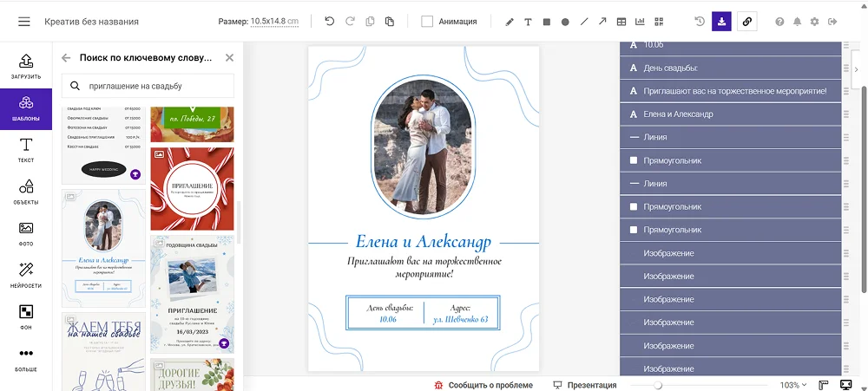Click the zoom slider handle
Screen dimensions: 868x391
tap(658, 385)
